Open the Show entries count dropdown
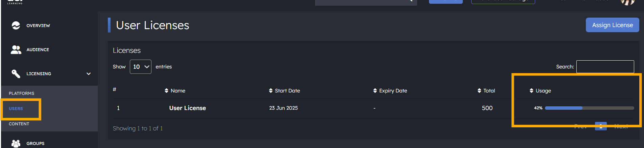Viewport: 644px width, 148px height. pyautogui.click(x=140, y=67)
